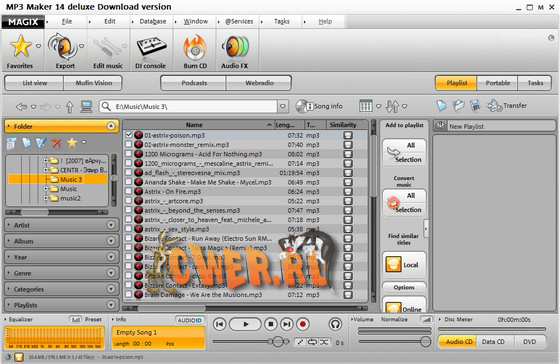
Task: Open the Burn CD tool
Action: click(x=195, y=50)
